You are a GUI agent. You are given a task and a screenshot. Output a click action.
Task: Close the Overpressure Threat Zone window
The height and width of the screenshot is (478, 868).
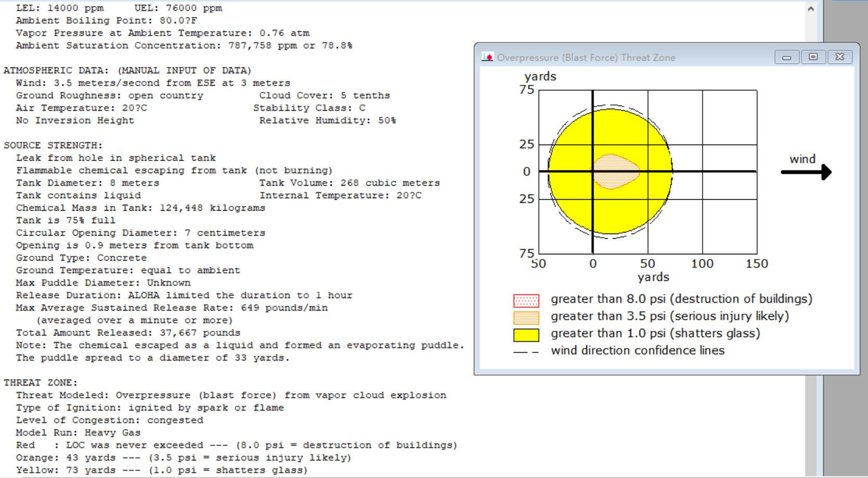pyautogui.click(x=840, y=57)
